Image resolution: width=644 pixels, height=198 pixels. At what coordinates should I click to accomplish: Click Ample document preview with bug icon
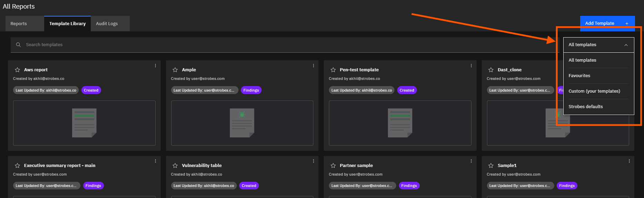coord(242,123)
